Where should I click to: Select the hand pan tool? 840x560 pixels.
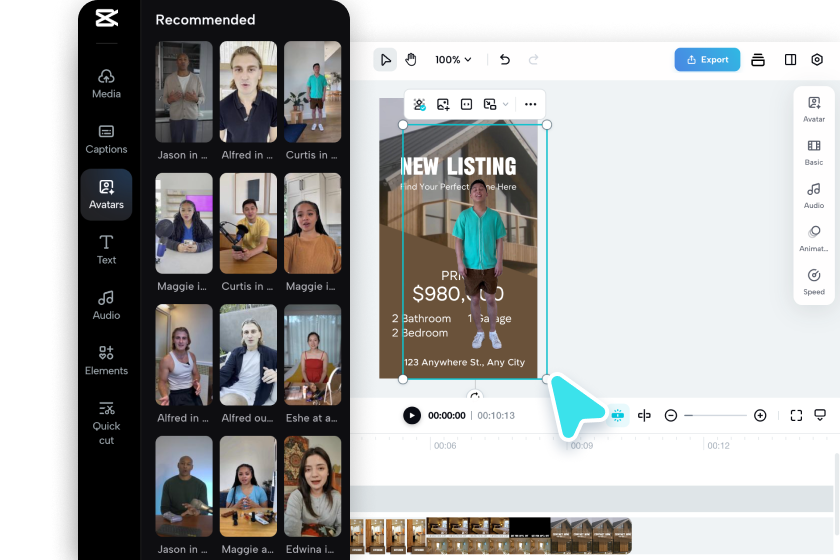pos(411,59)
